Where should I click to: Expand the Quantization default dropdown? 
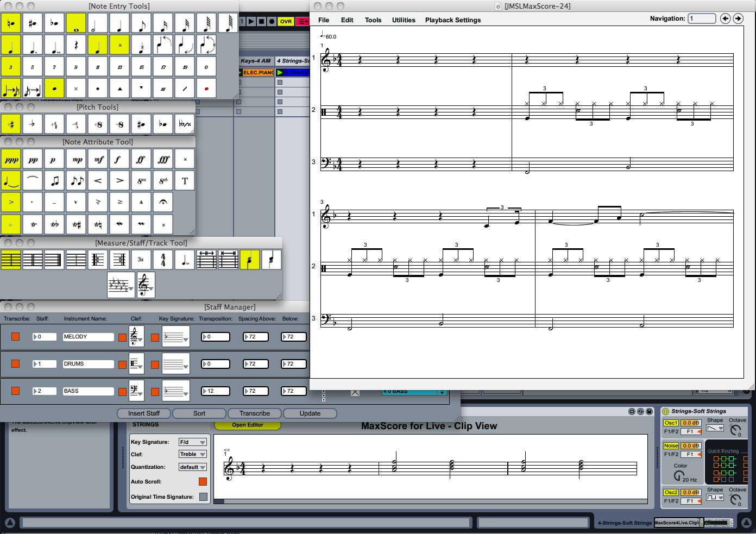[193, 467]
